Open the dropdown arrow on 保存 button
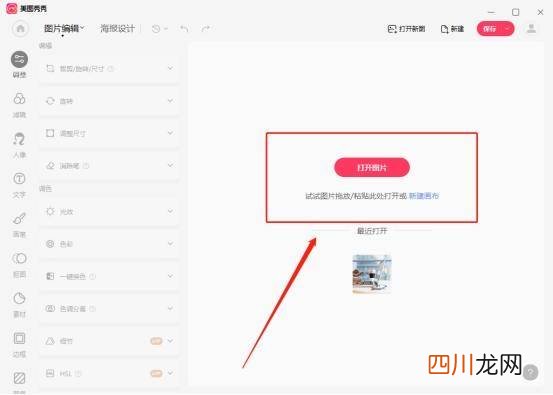This screenshot has height=395, width=553. 507,29
